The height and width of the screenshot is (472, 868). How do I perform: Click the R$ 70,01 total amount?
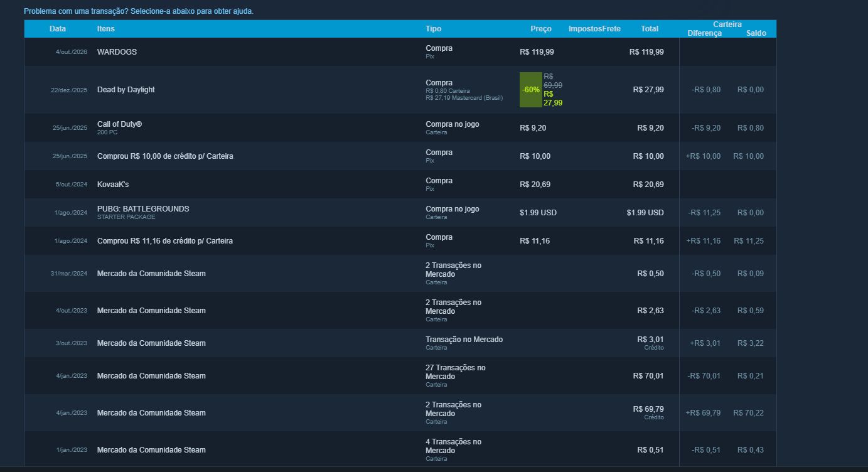point(648,376)
